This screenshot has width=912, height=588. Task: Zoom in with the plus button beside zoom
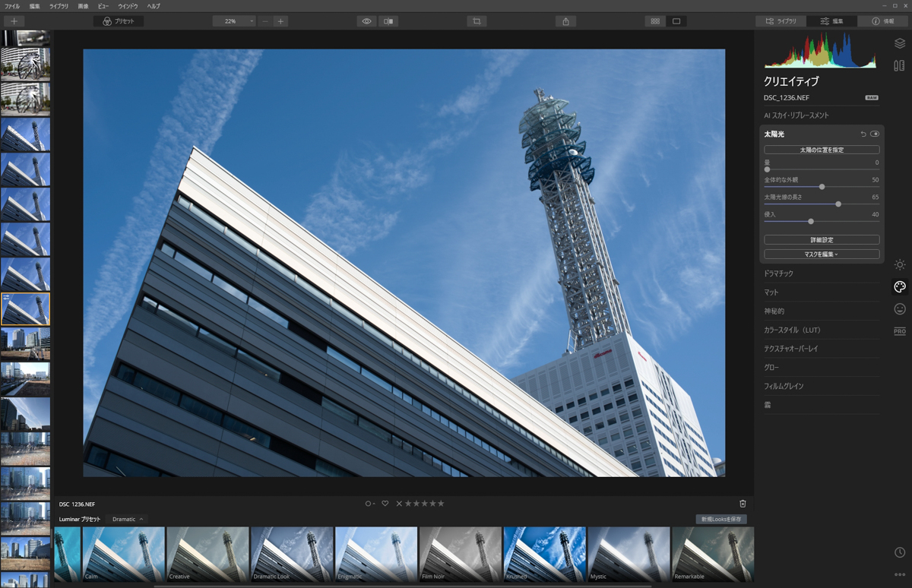pos(280,21)
